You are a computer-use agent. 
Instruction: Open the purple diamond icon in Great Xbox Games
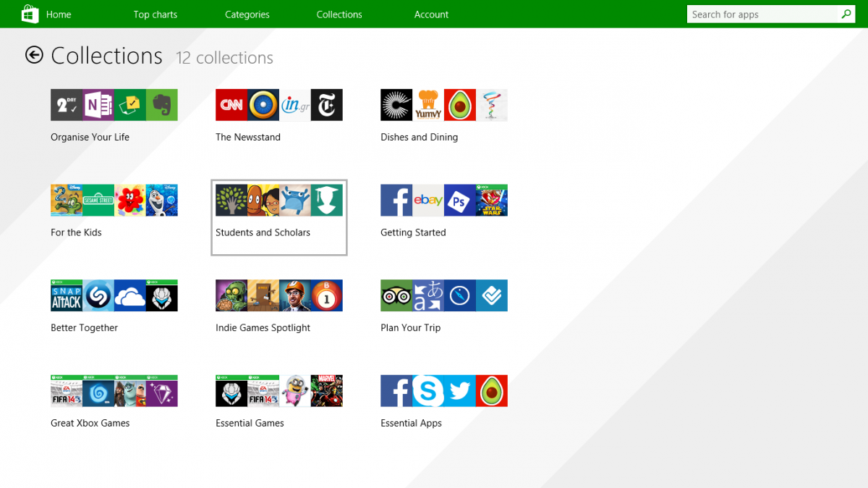(x=162, y=392)
